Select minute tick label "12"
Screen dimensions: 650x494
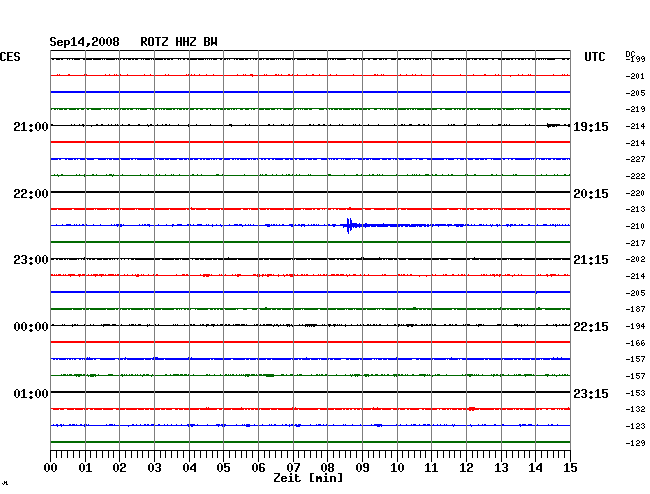466,468
